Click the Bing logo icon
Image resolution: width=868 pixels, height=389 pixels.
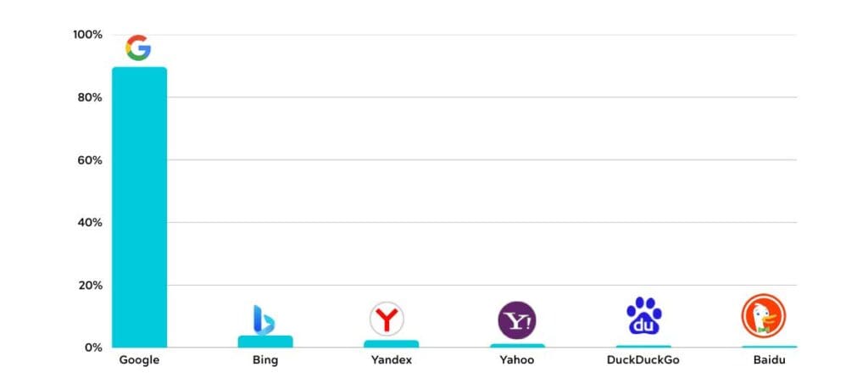(x=264, y=320)
